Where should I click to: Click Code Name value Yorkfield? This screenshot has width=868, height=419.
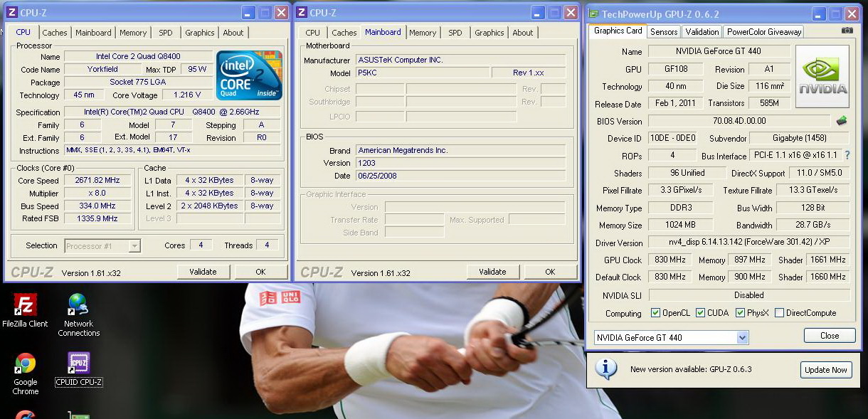click(x=102, y=69)
